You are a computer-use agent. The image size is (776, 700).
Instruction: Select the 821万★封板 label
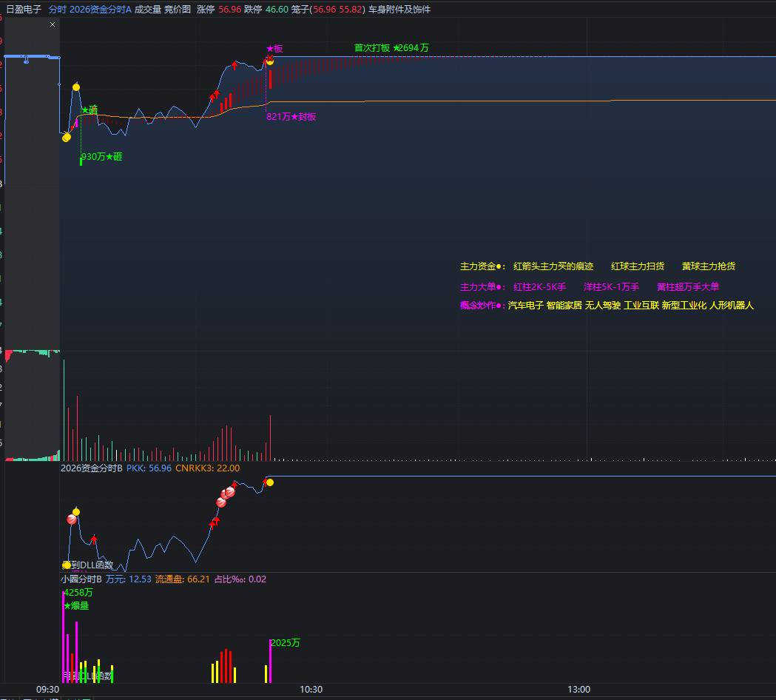point(291,117)
